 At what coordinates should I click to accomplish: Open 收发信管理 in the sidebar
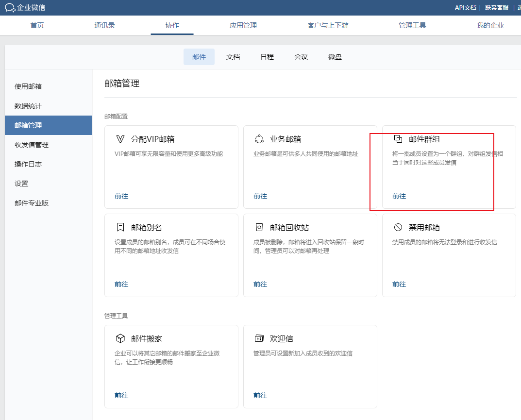point(32,145)
